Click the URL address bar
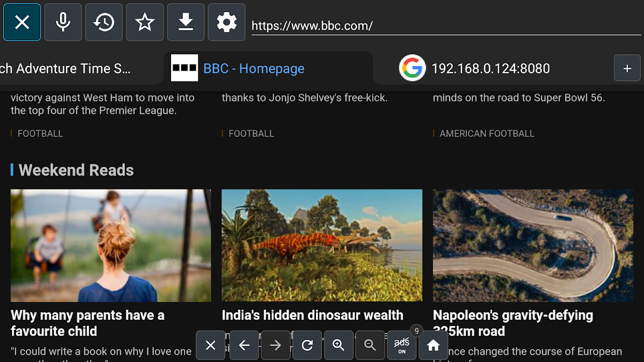The width and height of the screenshot is (644, 362). (443, 25)
